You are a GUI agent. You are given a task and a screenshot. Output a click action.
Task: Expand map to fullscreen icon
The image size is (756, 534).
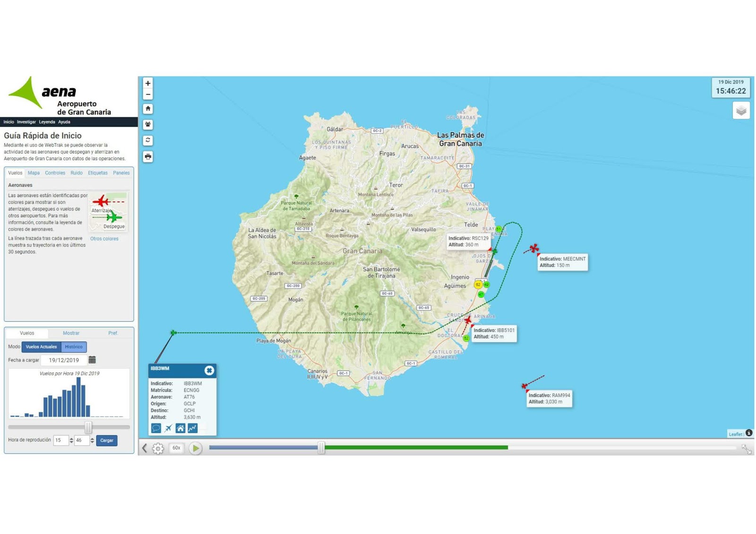click(x=746, y=449)
